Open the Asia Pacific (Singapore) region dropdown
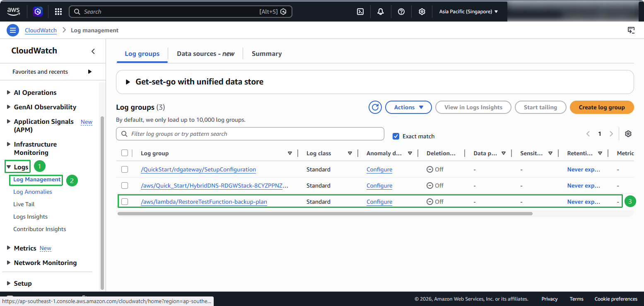 [468, 12]
